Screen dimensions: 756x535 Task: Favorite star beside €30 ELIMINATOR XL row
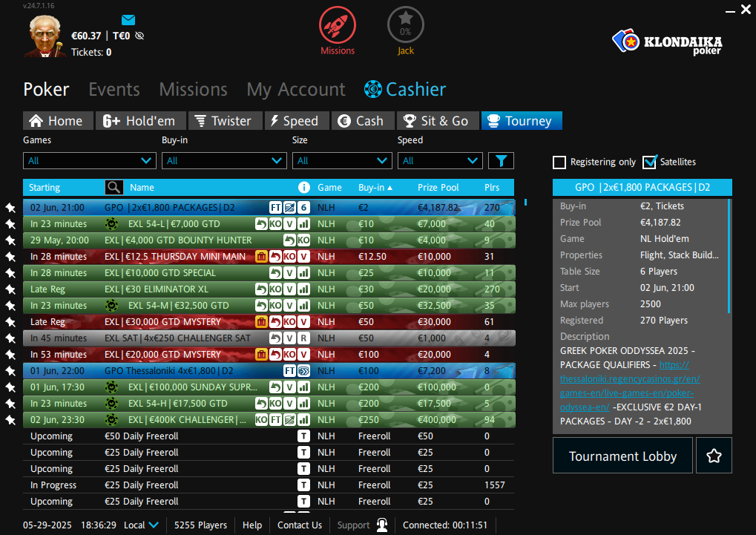(x=10, y=289)
